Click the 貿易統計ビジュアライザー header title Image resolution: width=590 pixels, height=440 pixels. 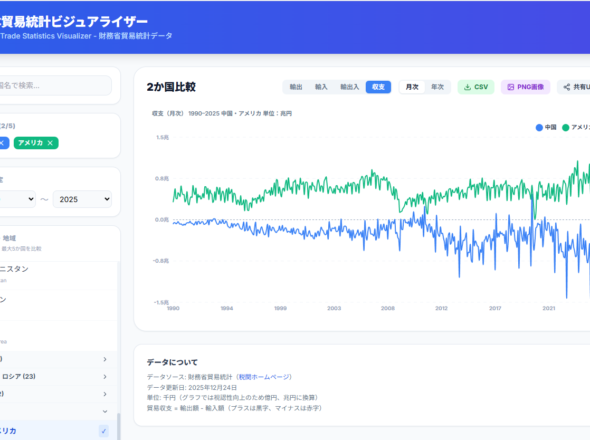[x=74, y=22]
